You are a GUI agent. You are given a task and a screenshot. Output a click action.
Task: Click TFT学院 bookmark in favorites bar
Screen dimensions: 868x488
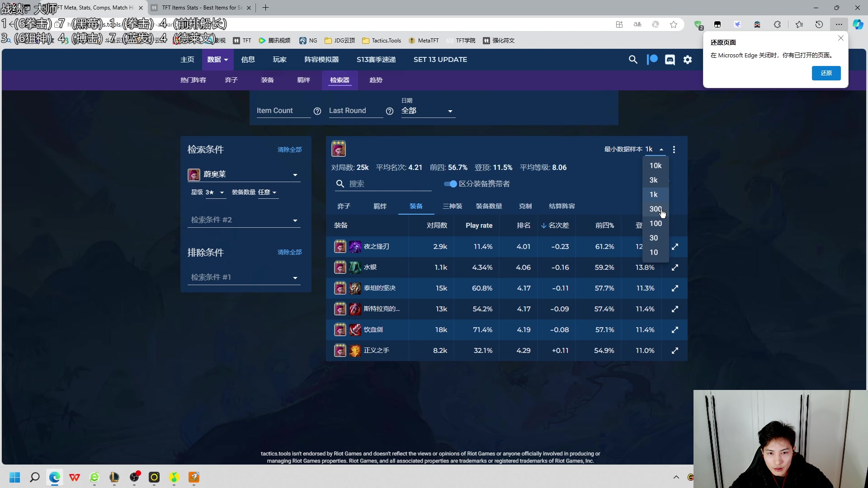(x=464, y=40)
